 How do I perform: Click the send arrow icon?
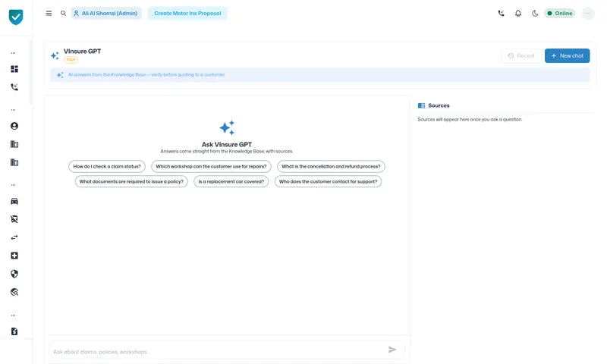click(392, 350)
